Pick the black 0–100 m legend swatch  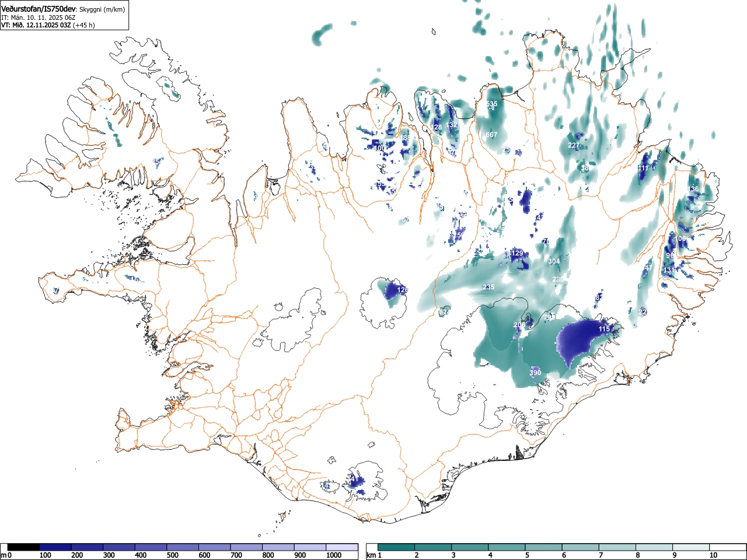pyautogui.click(x=24, y=547)
